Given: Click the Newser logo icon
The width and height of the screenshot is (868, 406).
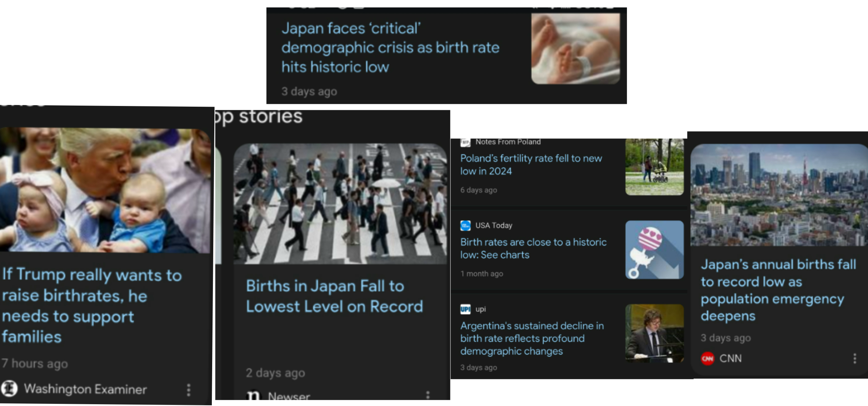Looking at the screenshot, I should point(254,395).
